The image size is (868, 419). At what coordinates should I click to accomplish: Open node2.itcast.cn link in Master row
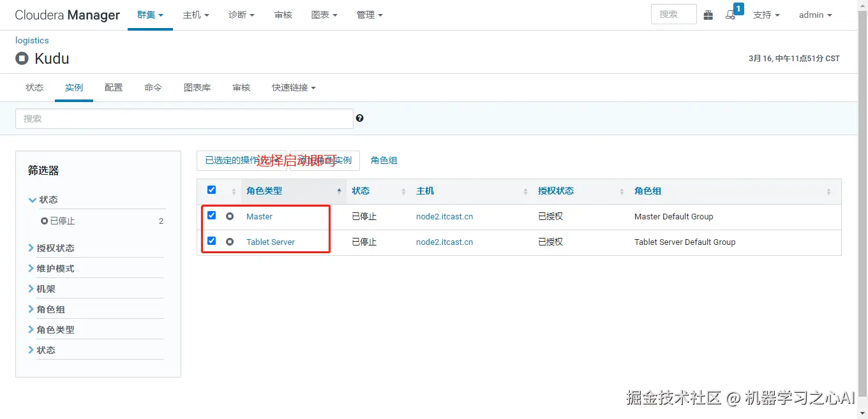coord(444,216)
